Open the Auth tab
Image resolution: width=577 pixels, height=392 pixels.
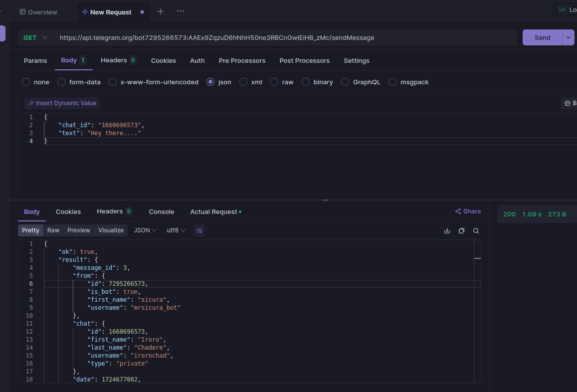pos(197,61)
